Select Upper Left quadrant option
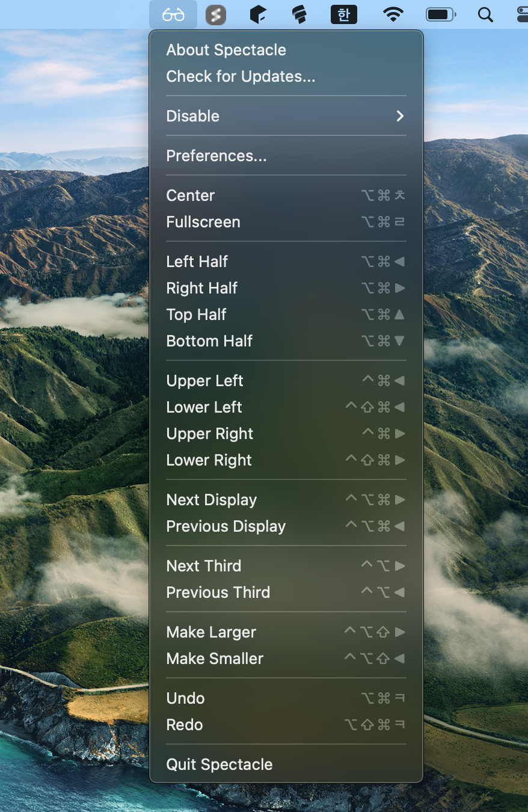Screen dimensions: 528x812 [x=286, y=381]
